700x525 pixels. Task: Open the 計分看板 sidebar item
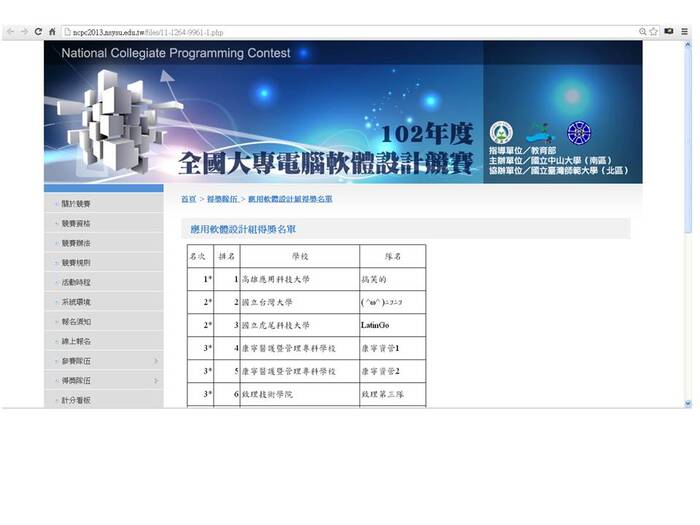point(104,400)
